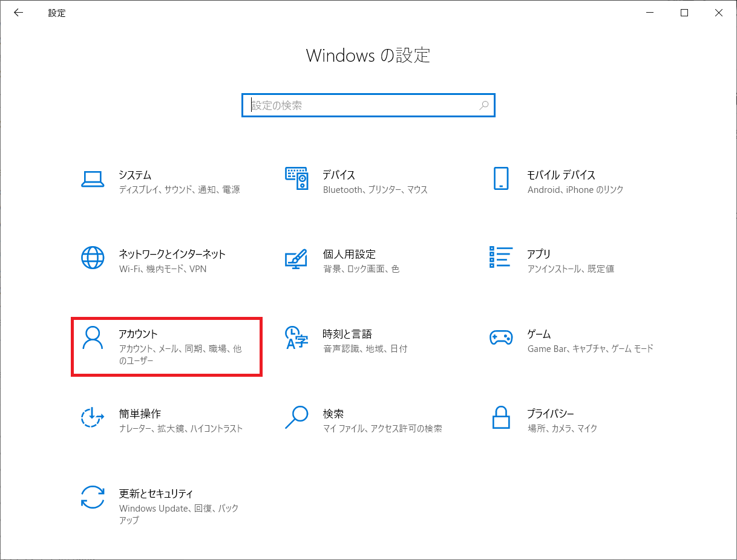Open the 更新とセキュリティ label

(156, 493)
